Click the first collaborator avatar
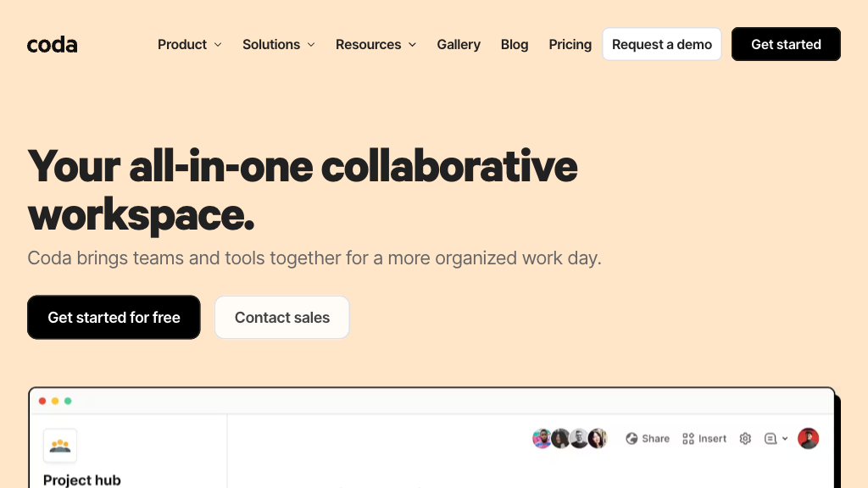The height and width of the screenshot is (488, 868). tap(542, 438)
